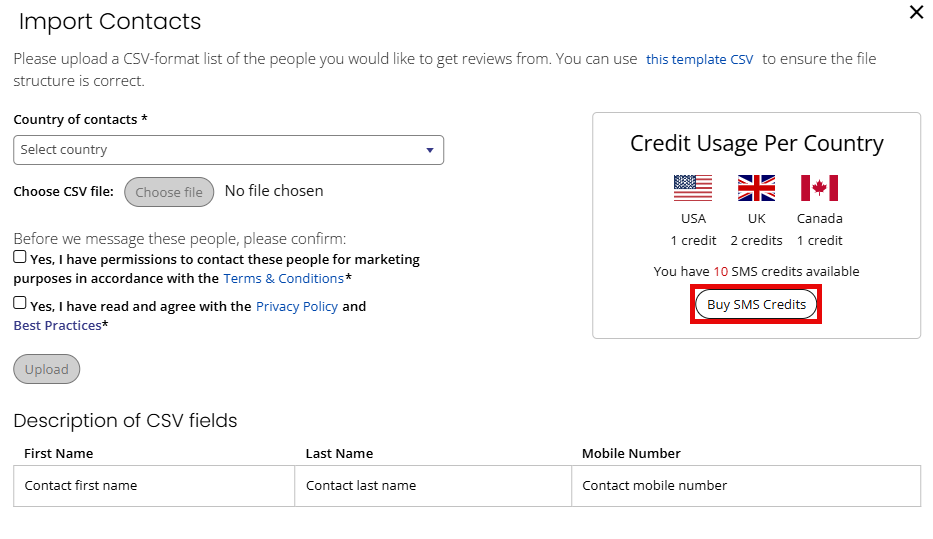Image resolution: width=933 pixels, height=539 pixels.
Task: Click the Choose file button
Action: pos(169,192)
